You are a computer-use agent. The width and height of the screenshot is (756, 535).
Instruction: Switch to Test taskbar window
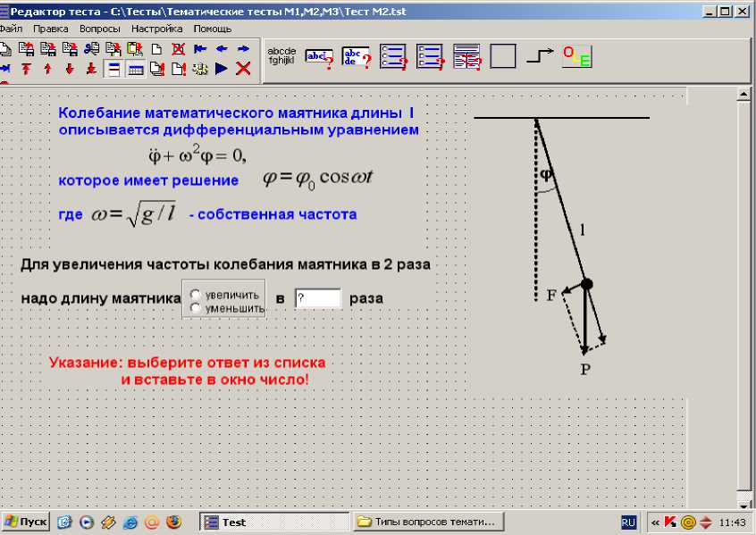tap(273, 522)
